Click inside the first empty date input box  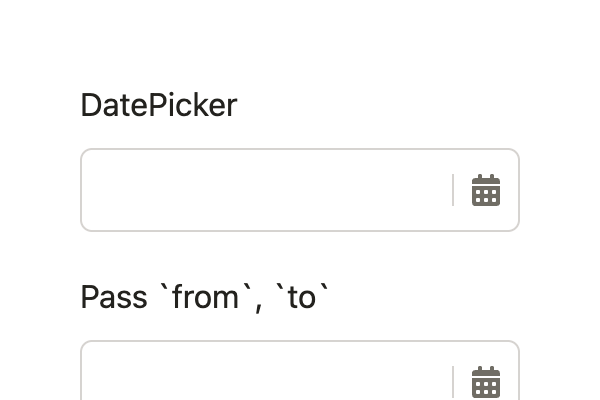[x=265, y=190]
